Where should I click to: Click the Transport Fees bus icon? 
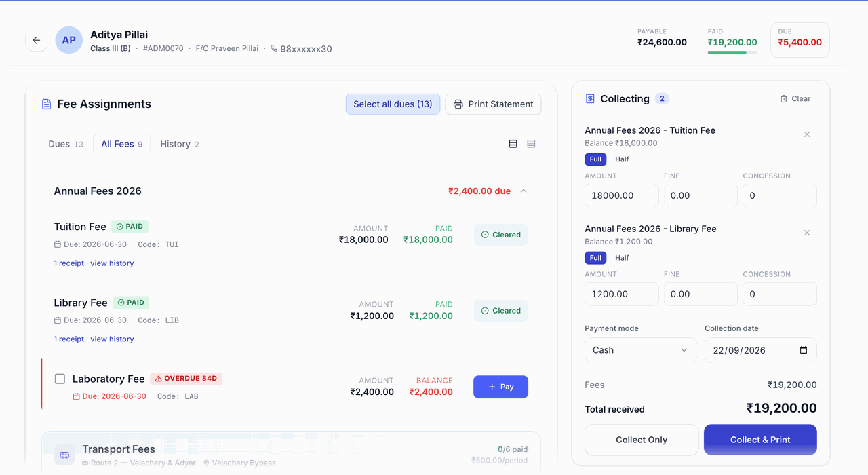coord(64,455)
